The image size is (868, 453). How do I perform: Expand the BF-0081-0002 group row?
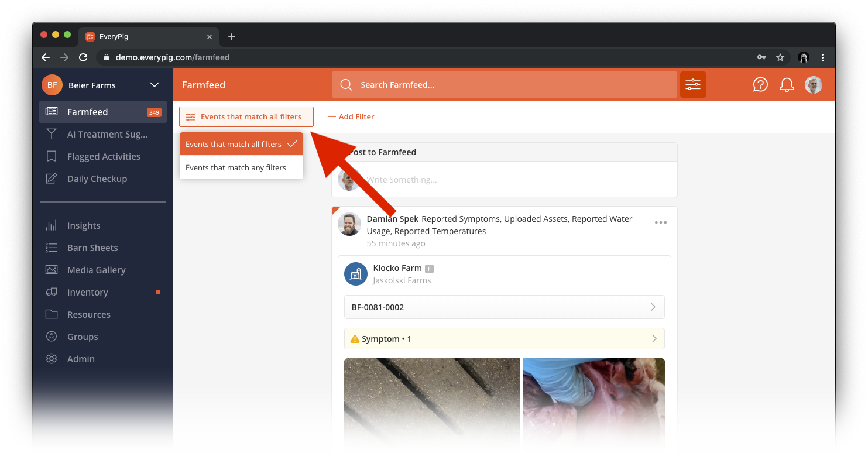(505, 307)
